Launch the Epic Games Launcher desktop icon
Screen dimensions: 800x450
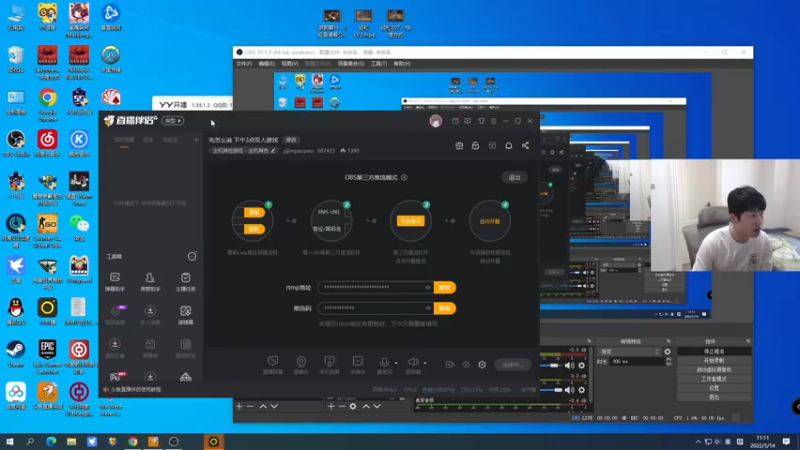point(47,356)
